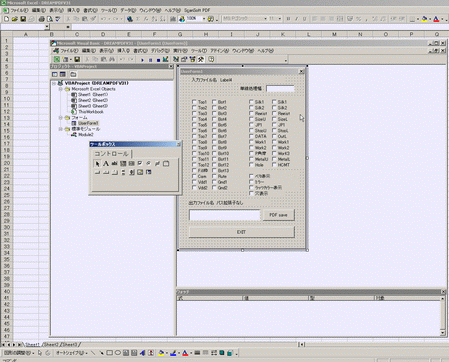The width and height of the screenshot is (449, 362).
Task: Click the Excel Save disk icon
Action: pyautogui.click(x=23, y=19)
